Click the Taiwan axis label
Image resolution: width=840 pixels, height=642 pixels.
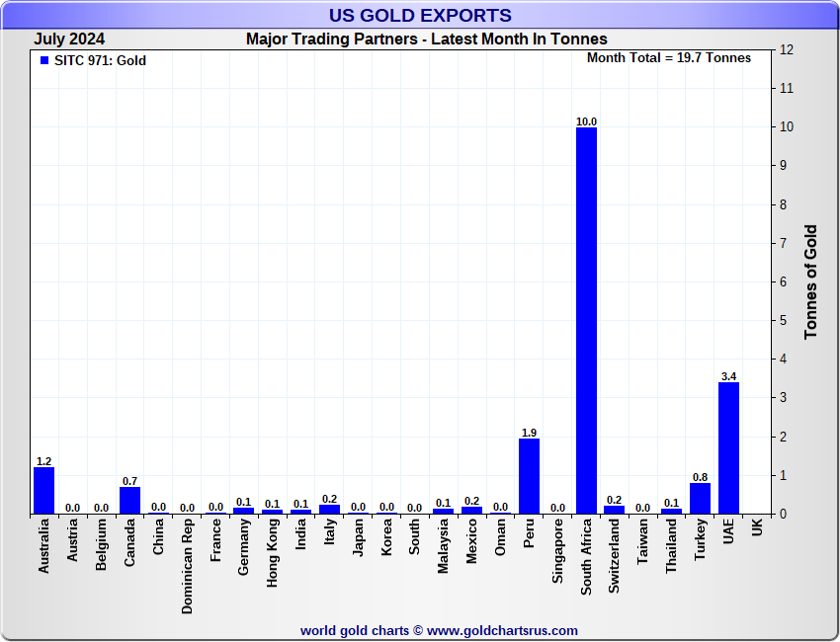(x=643, y=541)
